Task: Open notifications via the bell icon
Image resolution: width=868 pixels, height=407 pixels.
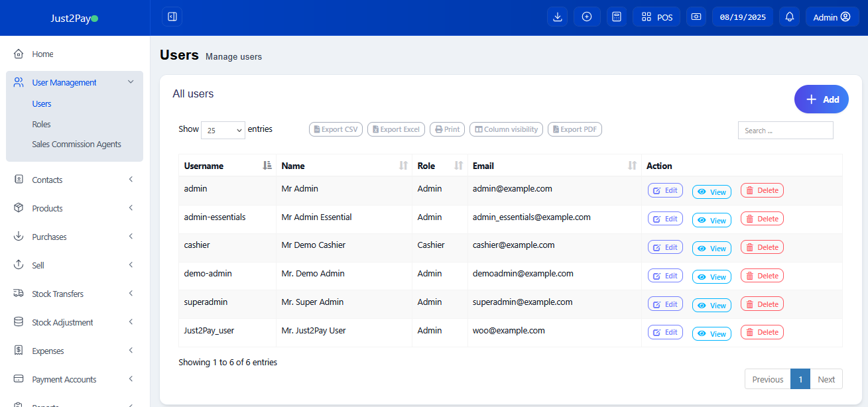Action: [789, 17]
